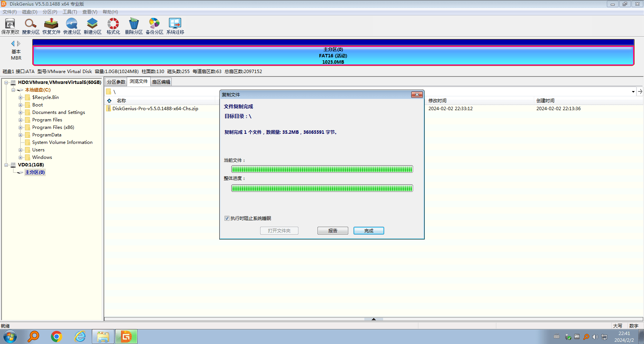Click the 报告 button
The width and height of the screenshot is (644, 344).
pos(333,231)
